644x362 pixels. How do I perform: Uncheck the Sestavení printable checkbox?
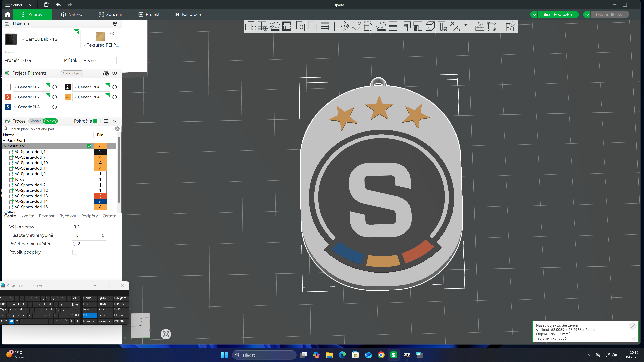[89, 146]
